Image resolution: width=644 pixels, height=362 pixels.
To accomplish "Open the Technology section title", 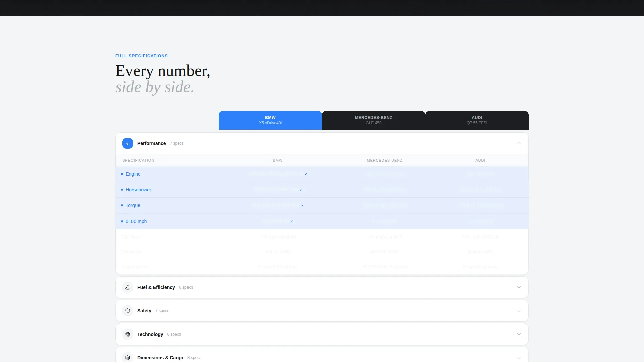I will (150, 334).
